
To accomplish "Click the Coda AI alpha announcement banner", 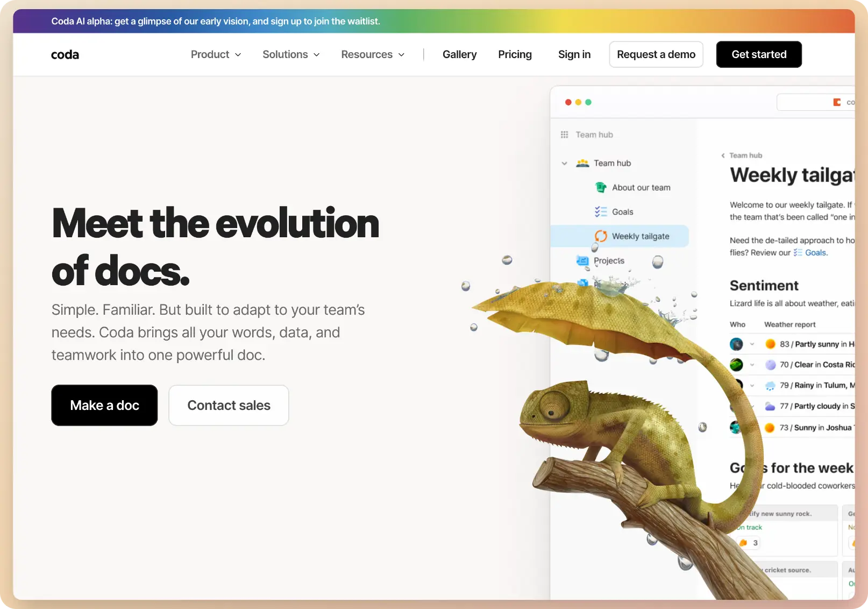I will [216, 22].
